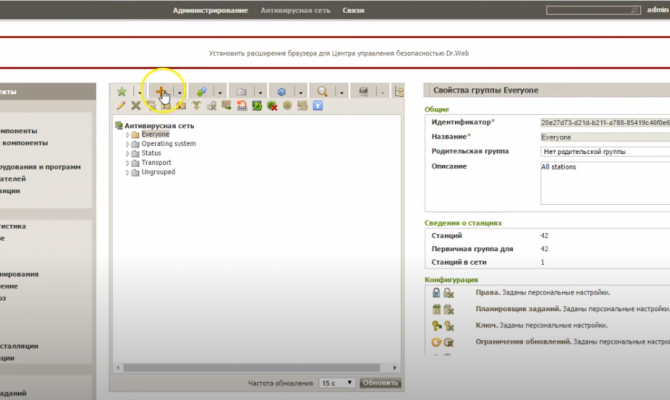Click the horizontal scrollbar thumb under tree
The image size is (670, 400).
coord(251,368)
